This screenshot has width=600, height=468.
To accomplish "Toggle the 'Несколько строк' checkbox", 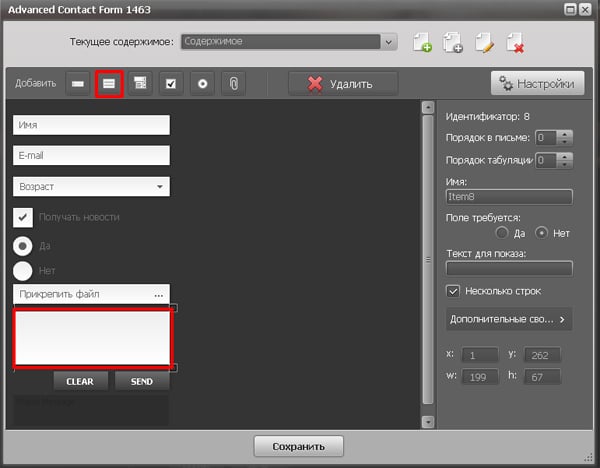I will point(453,291).
